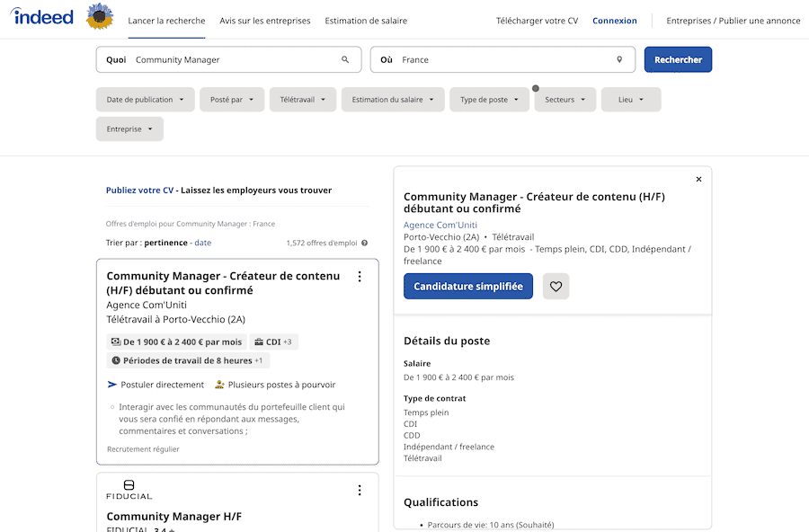Viewport: 809px width, 532px height.
Task: Click the Qualifications heading
Action: 440,502
